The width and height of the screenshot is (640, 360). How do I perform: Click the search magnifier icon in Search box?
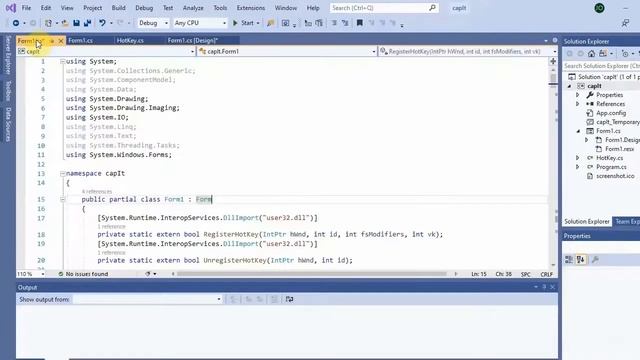[x=432, y=8]
